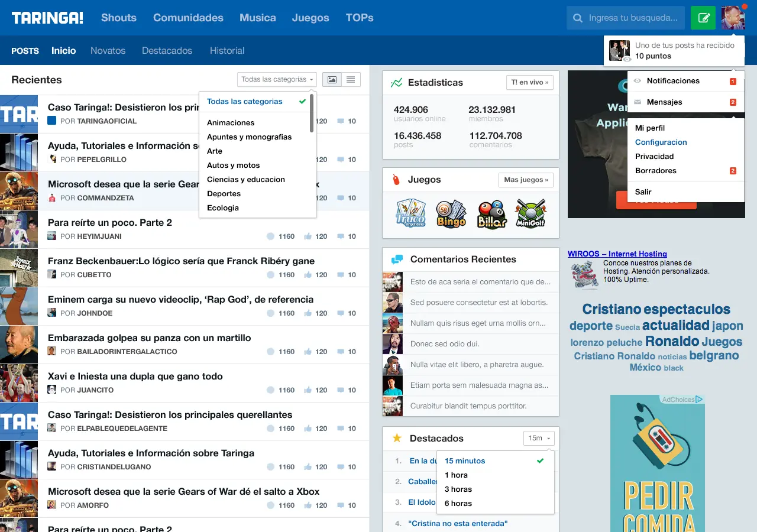
Task: Click the small TARINGAOFICIAL author avatar
Action: [x=52, y=121]
